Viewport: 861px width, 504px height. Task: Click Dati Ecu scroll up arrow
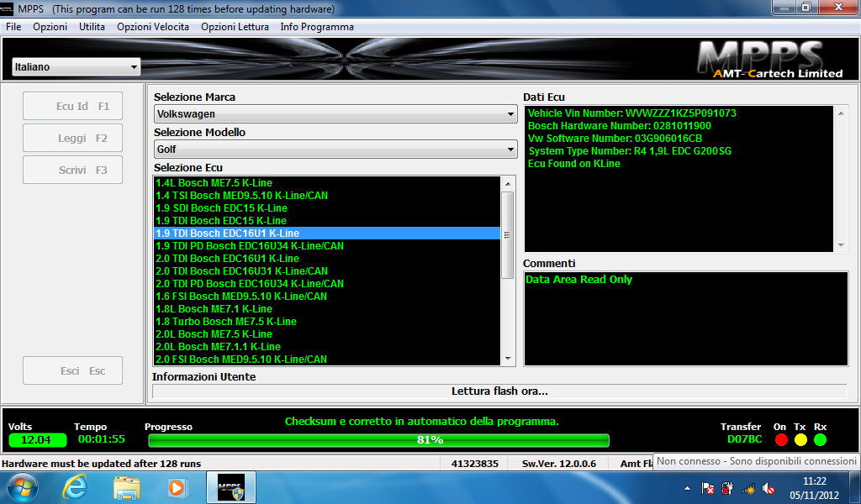(x=841, y=113)
